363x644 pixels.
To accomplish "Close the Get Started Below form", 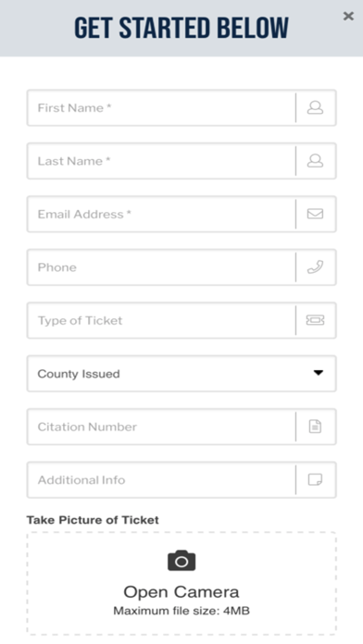I will click(x=348, y=16).
